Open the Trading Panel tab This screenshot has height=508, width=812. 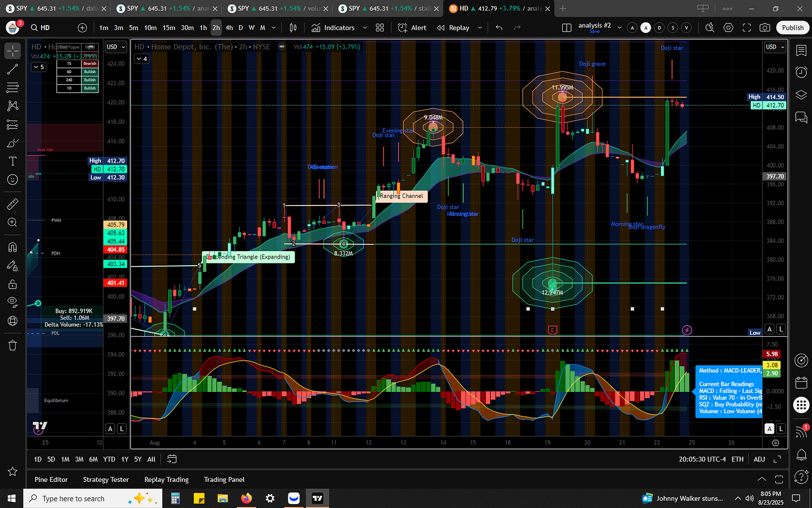point(224,480)
